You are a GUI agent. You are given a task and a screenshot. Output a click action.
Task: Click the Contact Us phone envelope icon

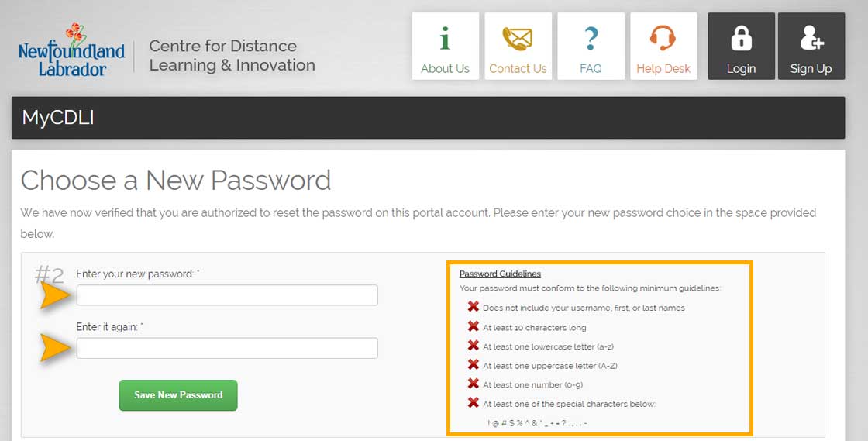point(518,38)
